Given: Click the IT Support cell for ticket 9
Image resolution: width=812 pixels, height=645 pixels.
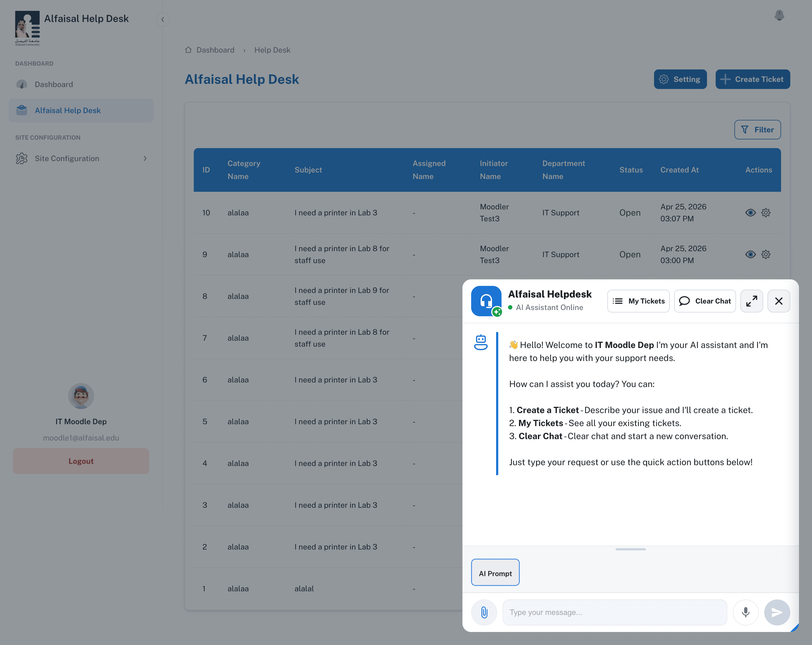Looking at the screenshot, I should (x=561, y=254).
